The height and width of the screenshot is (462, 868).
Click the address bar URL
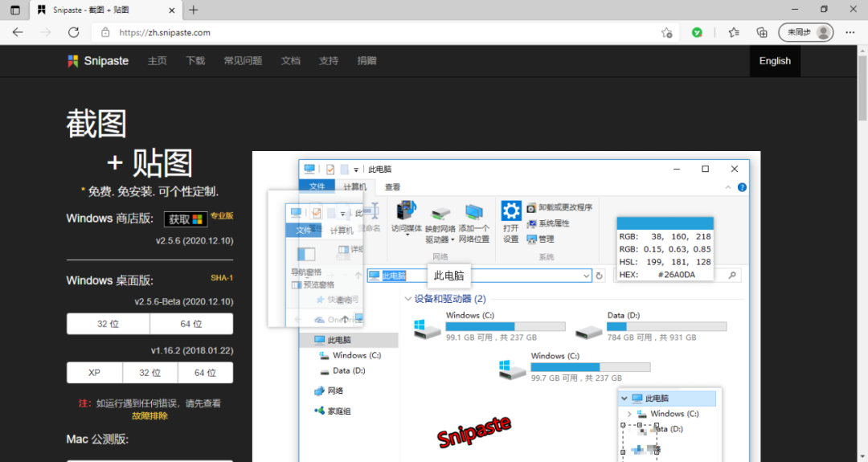coord(165,33)
